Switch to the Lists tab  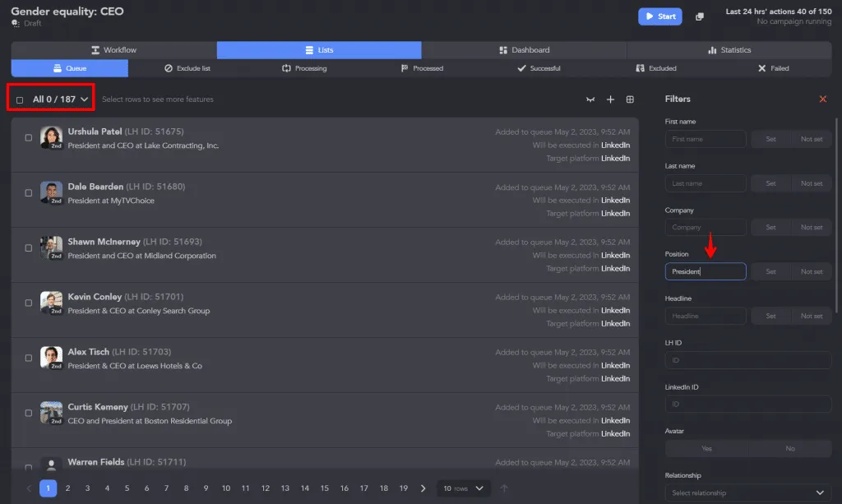click(x=319, y=50)
